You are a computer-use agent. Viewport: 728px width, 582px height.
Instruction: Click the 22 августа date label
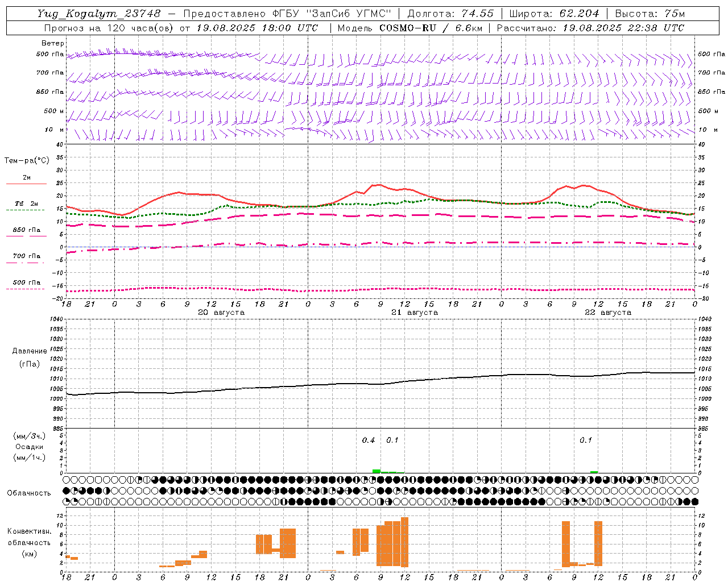[608, 313]
